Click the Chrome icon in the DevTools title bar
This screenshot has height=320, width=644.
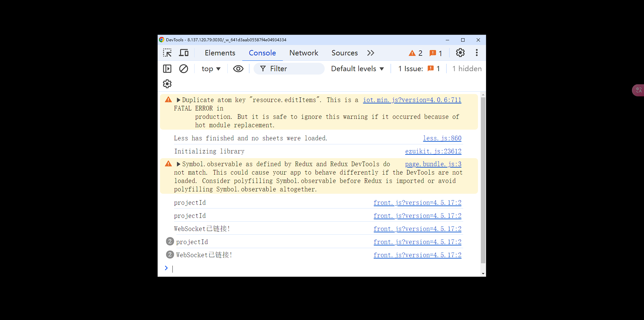161,40
